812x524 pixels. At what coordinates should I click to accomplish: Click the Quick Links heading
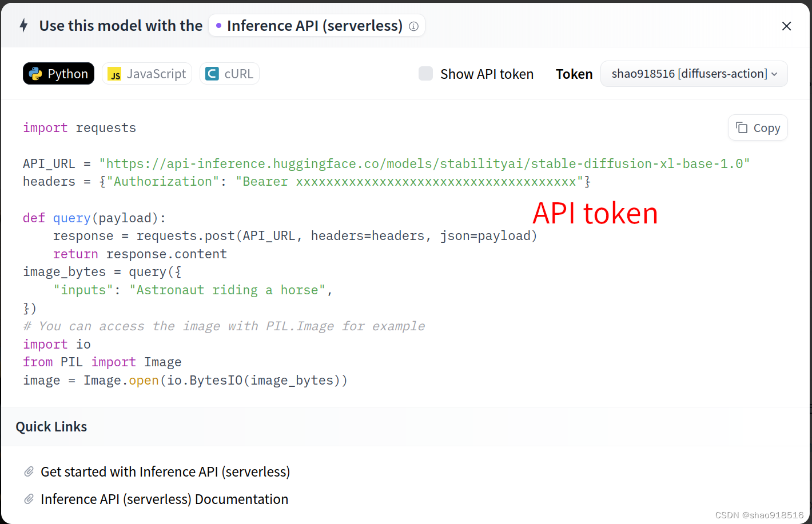tap(51, 427)
